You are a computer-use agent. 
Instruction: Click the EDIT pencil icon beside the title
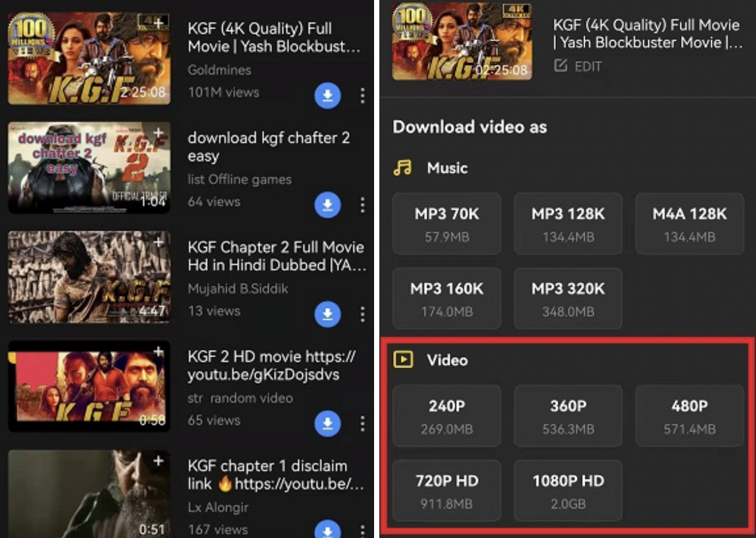(560, 66)
